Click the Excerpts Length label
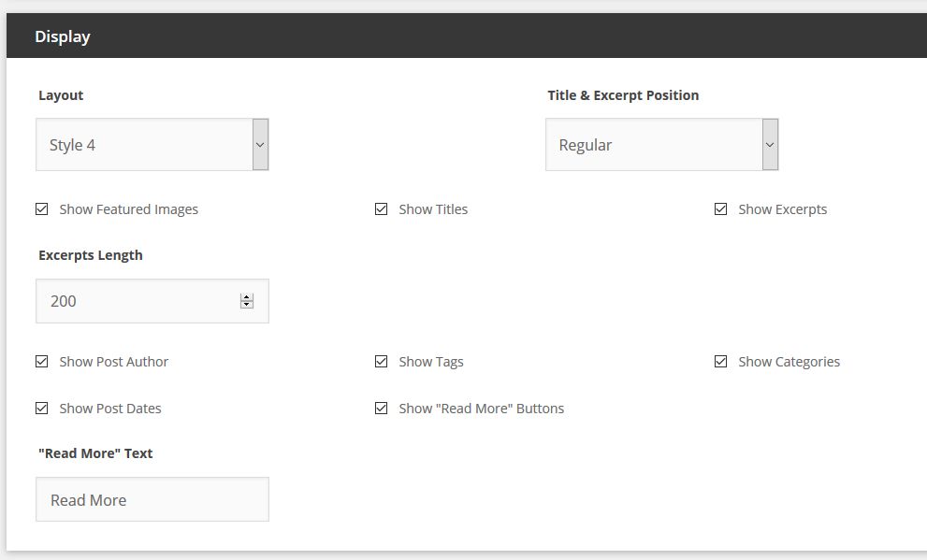The image size is (927, 560). [91, 255]
